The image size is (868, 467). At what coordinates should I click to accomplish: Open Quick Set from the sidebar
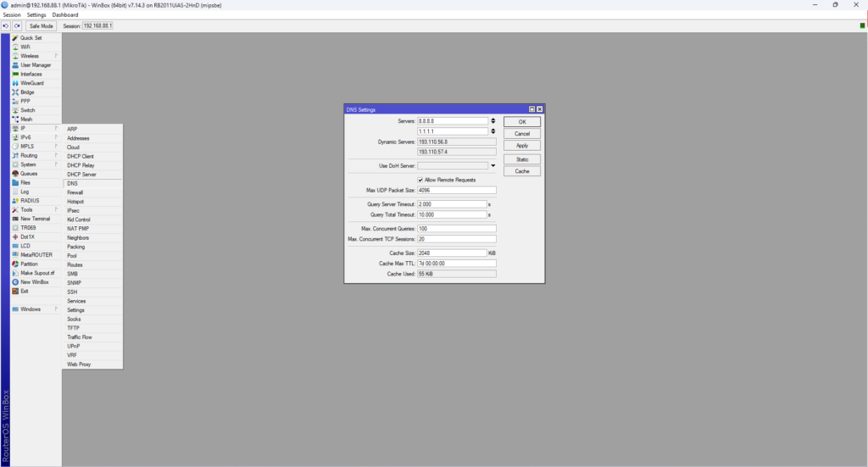click(31, 38)
